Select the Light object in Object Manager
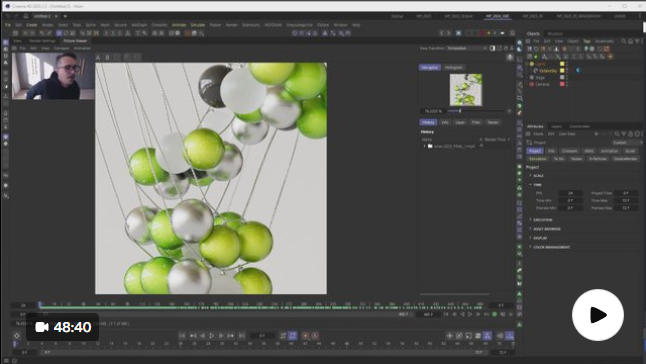This screenshot has width=646, height=364. tap(540, 64)
